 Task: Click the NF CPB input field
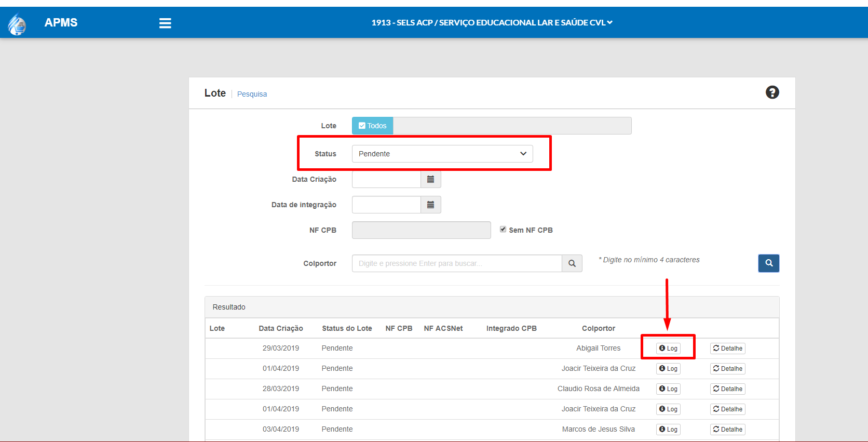(421, 230)
